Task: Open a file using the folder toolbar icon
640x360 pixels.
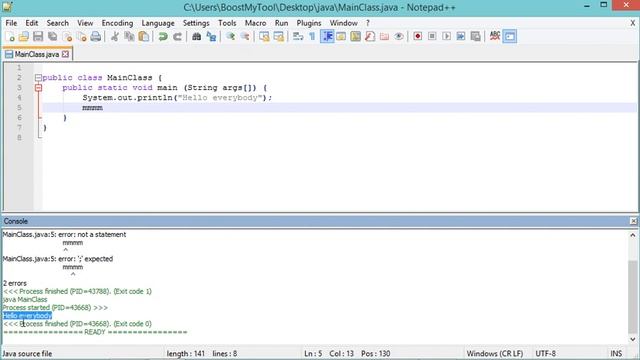Action: click(24, 37)
